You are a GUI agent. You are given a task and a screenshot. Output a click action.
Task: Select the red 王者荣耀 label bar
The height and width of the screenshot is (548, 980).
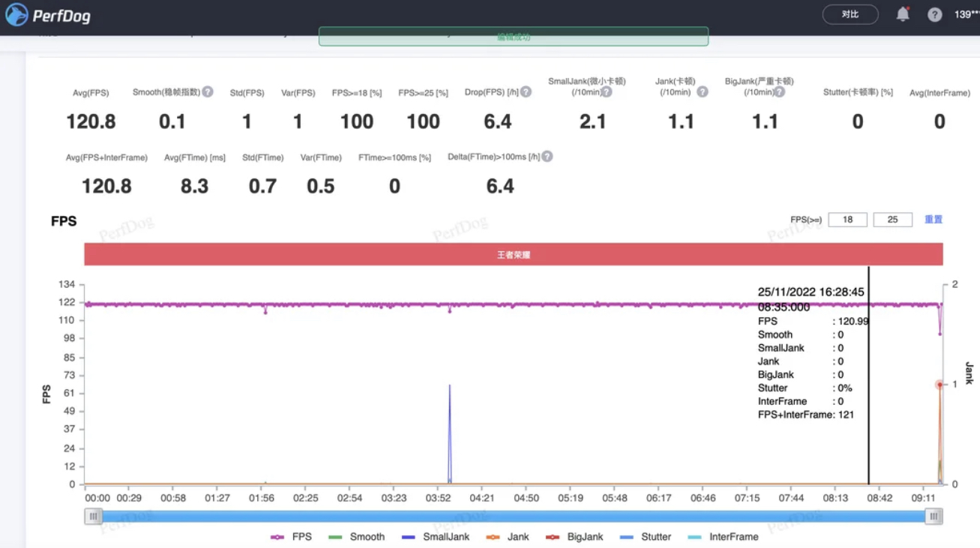pyautogui.click(x=514, y=254)
